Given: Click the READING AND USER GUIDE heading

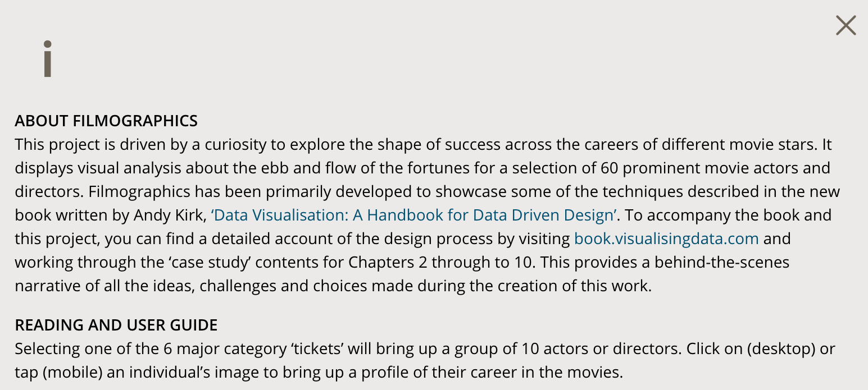Looking at the screenshot, I should tap(116, 325).
